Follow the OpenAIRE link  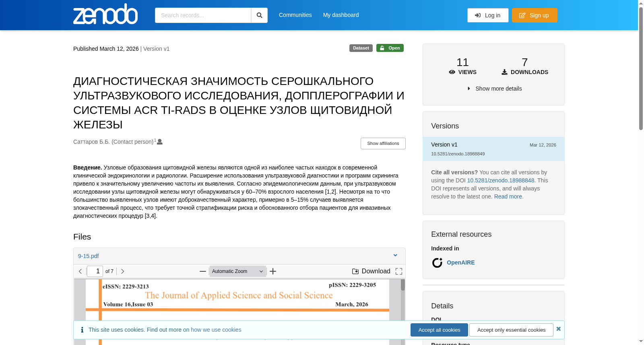pos(460,262)
